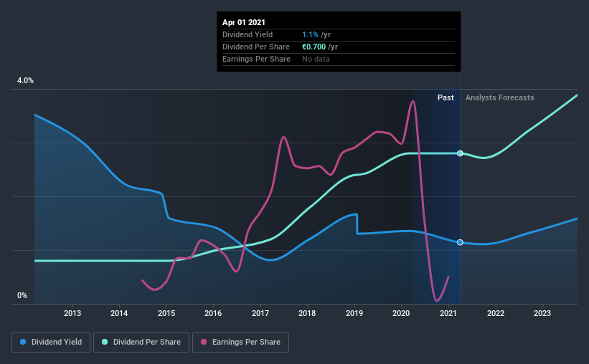Select the teal data point marker at Apr 2021
The height and width of the screenshot is (364, 589).
point(460,153)
